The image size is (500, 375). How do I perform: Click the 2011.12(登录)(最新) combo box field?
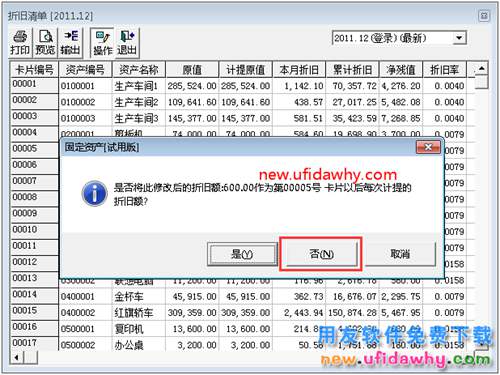[399, 38]
